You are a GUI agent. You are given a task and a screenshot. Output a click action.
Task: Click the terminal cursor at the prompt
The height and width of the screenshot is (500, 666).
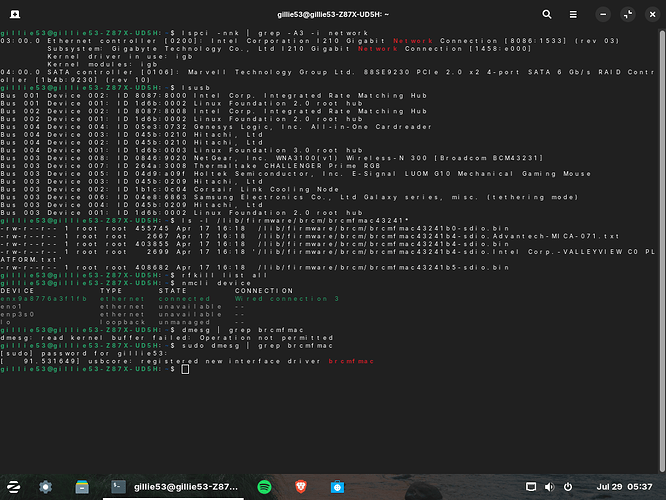(185, 369)
